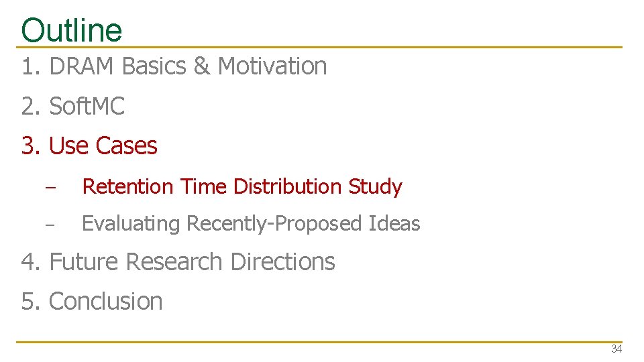Click the green Outline slide title
The height and width of the screenshot is (362, 644).
coord(72,30)
